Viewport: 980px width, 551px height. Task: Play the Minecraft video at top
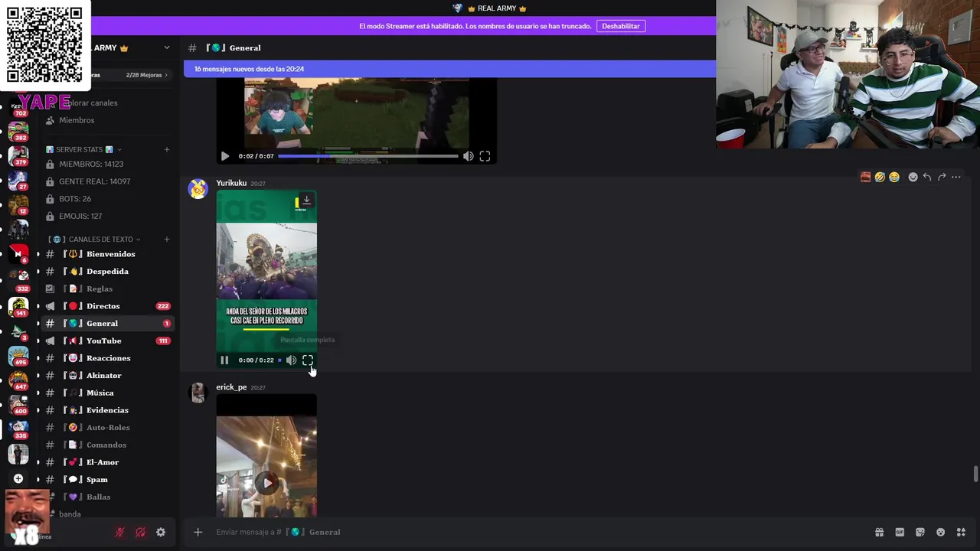pyautogui.click(x=225, y=156)
